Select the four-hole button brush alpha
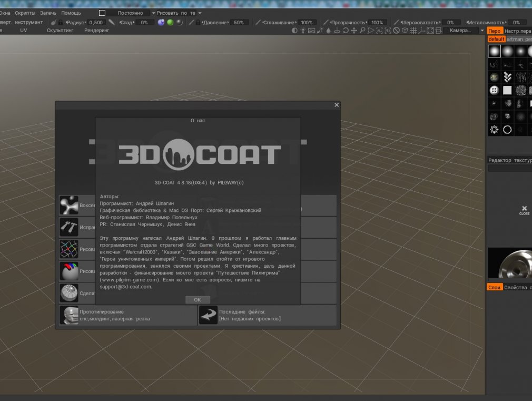Screen dimensions: 532x401 495,90
